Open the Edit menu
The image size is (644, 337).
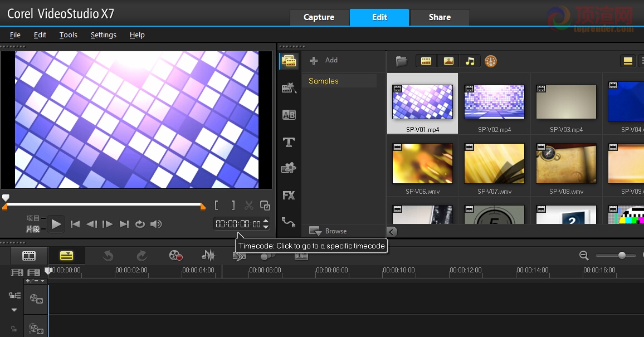pyautogui.click(x=40, y=35)
